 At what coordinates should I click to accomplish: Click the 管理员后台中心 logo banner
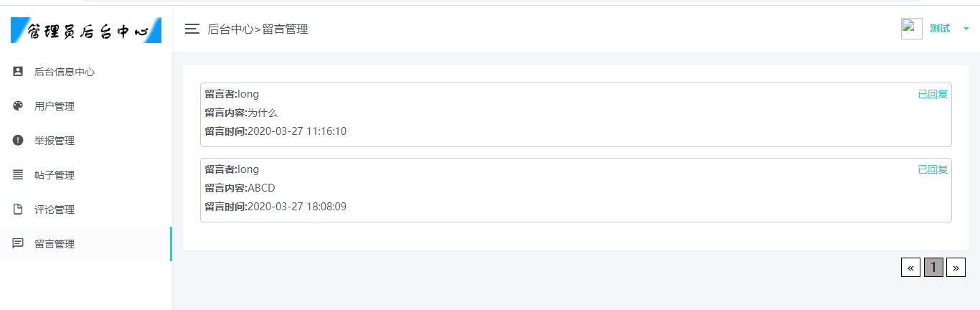86,31
